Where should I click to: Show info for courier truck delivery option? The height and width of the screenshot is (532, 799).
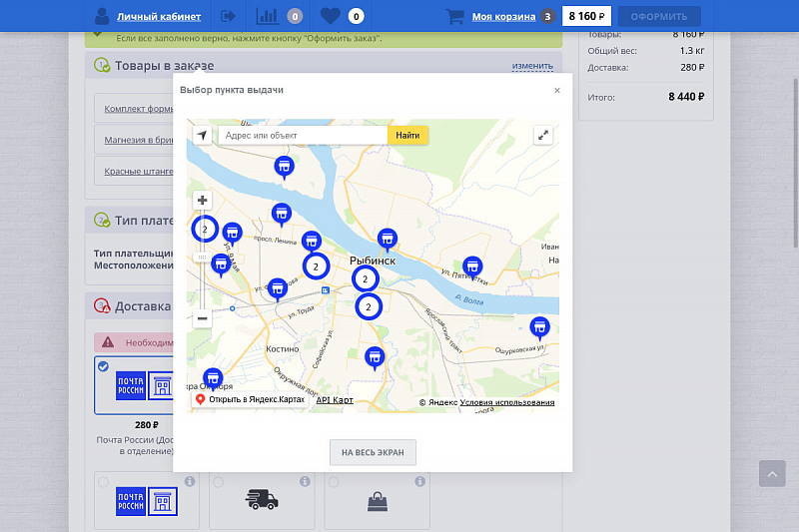[x=305, y=481]
